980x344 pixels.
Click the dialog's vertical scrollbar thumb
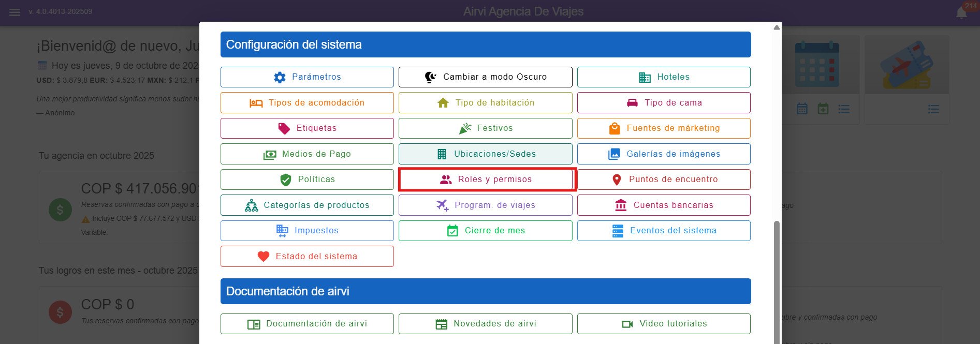click(776, 279)
